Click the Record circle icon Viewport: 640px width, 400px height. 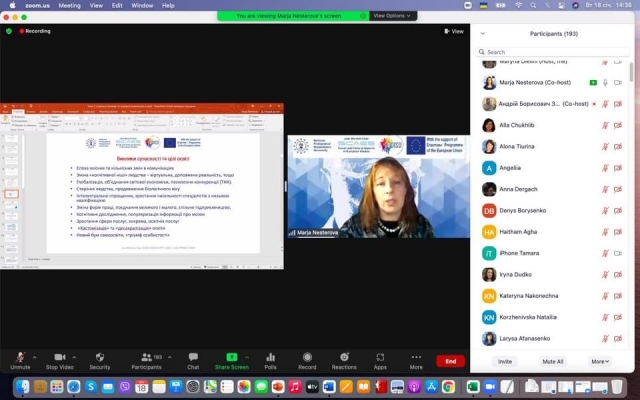pos(307,357)
